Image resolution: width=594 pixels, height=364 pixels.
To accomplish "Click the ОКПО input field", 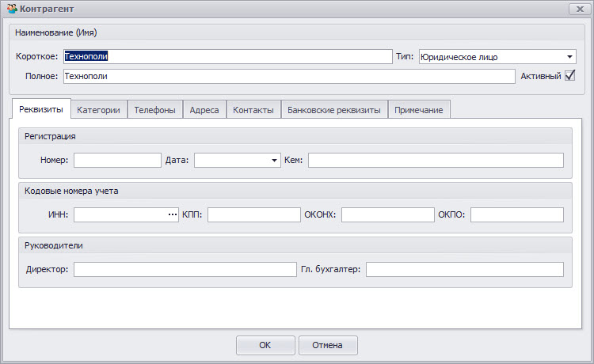I will [x=517, y=214].
